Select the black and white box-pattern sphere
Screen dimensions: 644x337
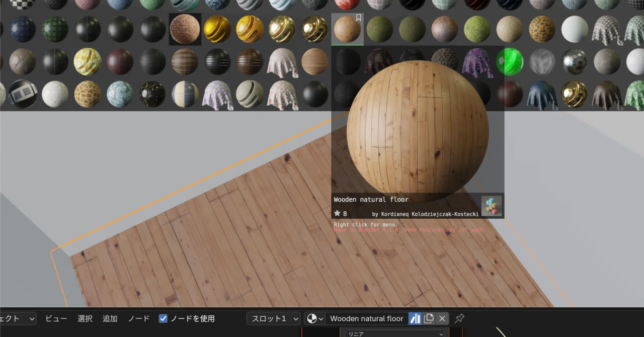(22, 94)
